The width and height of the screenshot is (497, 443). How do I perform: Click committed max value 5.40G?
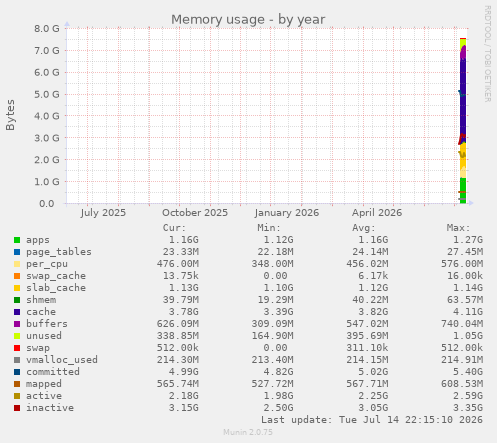coord(468,372)
